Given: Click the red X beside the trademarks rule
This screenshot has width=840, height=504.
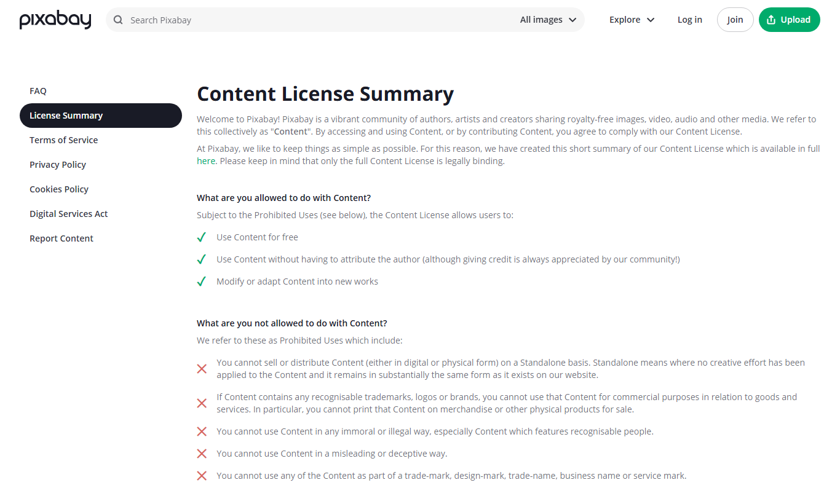Looking at the screenshot, I should coord(202,403).
